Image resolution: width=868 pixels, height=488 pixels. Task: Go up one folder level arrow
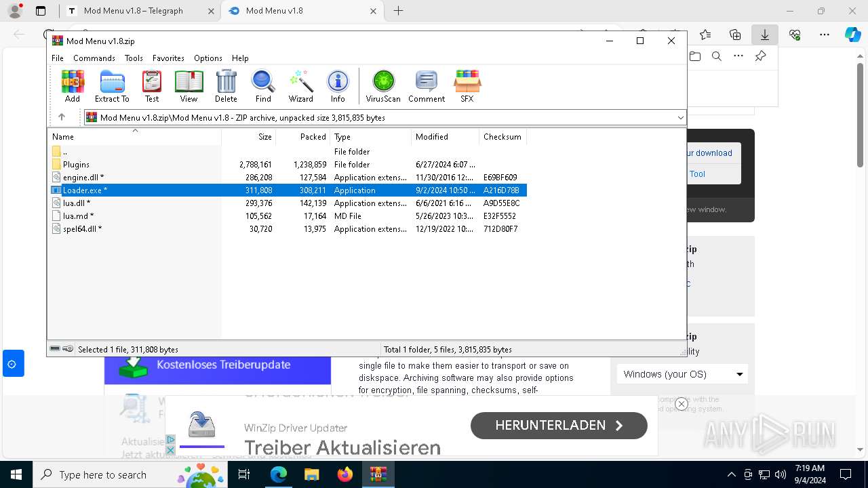[62, 117]
